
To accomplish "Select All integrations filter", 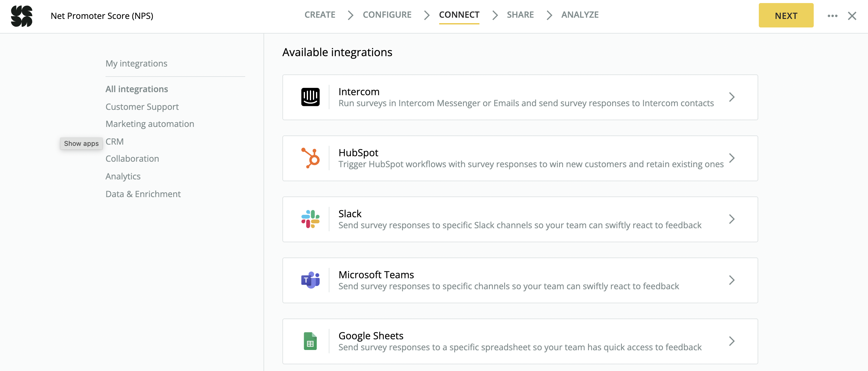I will click(x=136, y=89).
